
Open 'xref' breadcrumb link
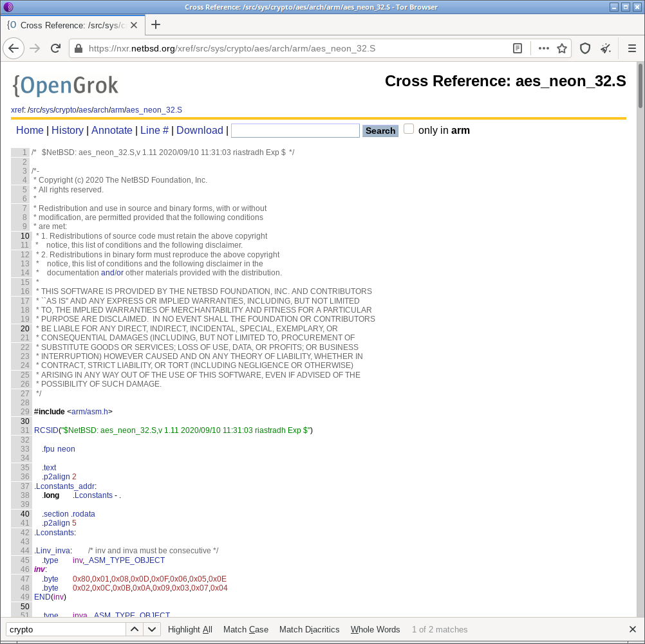pyautogui.click(x=17, y=110)
